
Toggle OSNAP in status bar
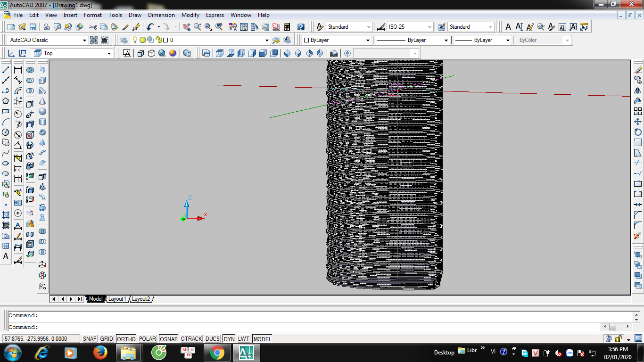169,339
